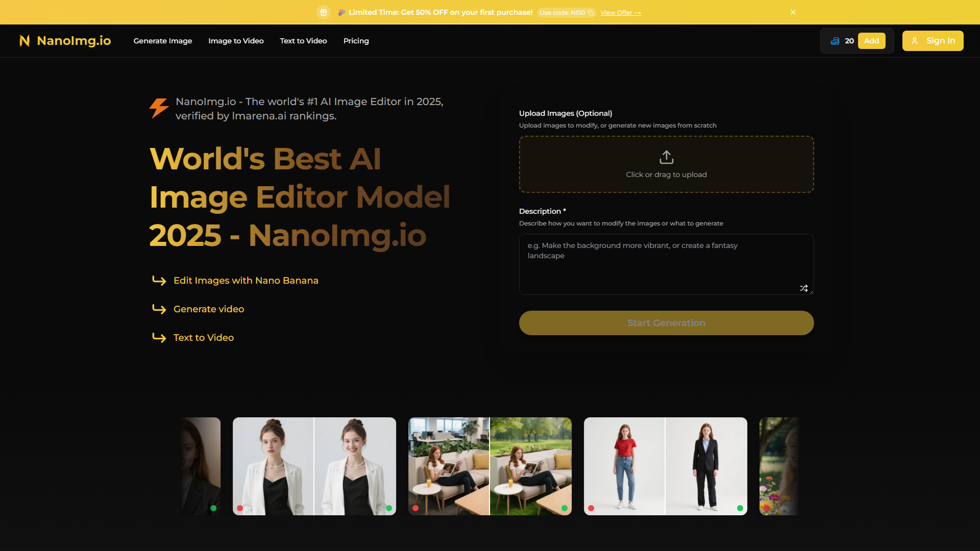This screenshot has width=980, height=551.
Task: Click the NanoImg.io logo icon
Action: (24, 41)
